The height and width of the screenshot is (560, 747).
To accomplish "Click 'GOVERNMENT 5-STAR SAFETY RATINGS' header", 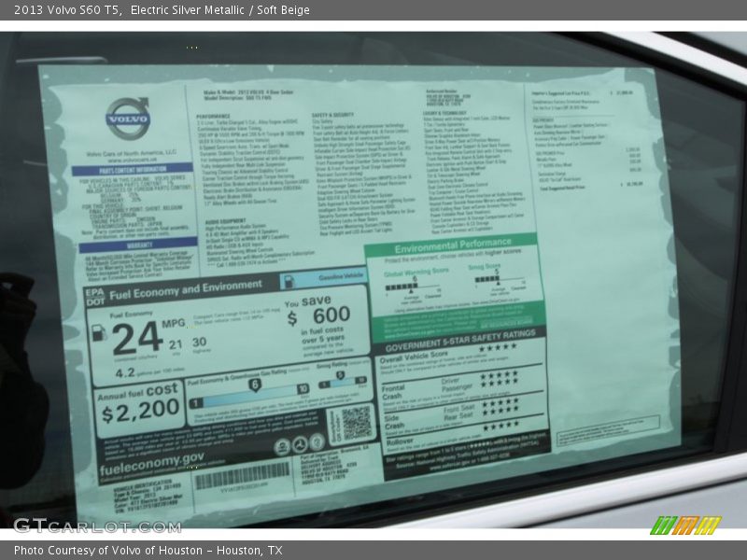I will (460, 341).
